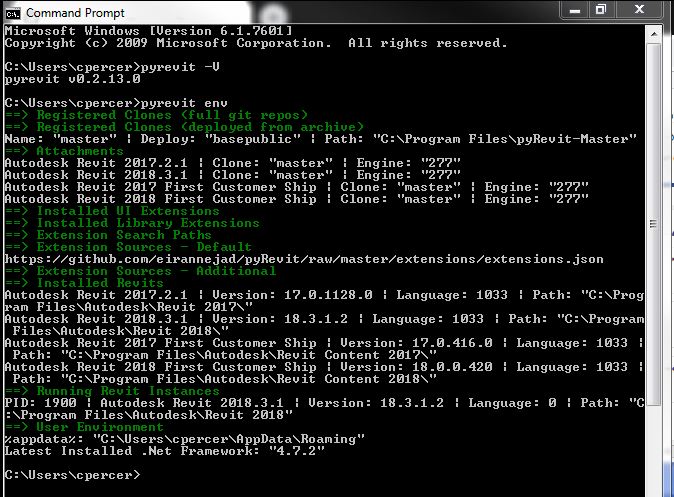Click the 'Version: 18.3.1.2 | Language: 1033' line
The height and width of the screenshot is (497, 674).
coord(325,320)
